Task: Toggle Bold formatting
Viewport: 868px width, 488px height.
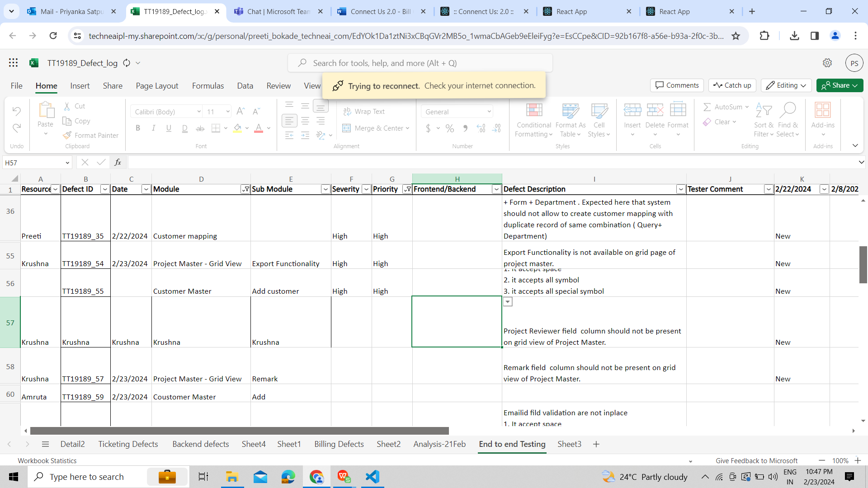Action: coord(138,128)
